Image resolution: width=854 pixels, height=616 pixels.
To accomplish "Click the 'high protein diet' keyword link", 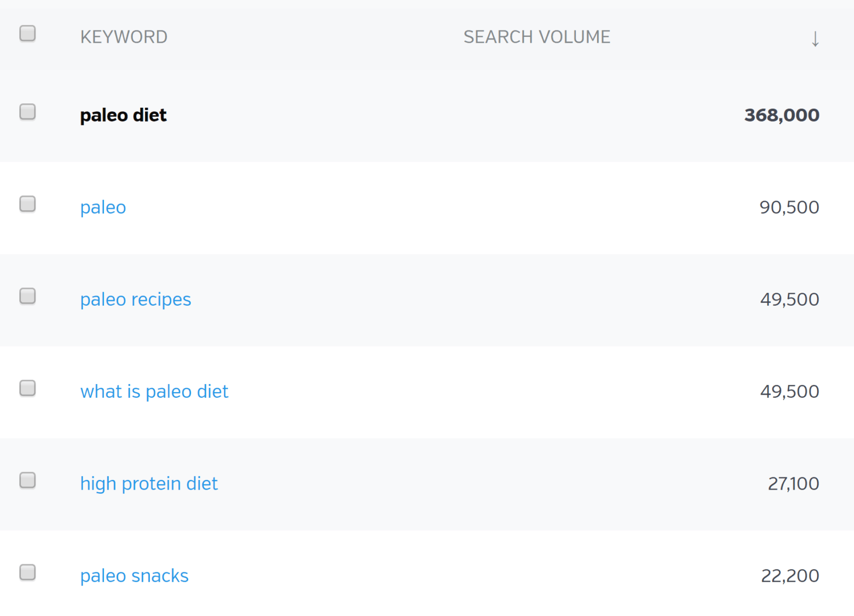I will 149,484.
